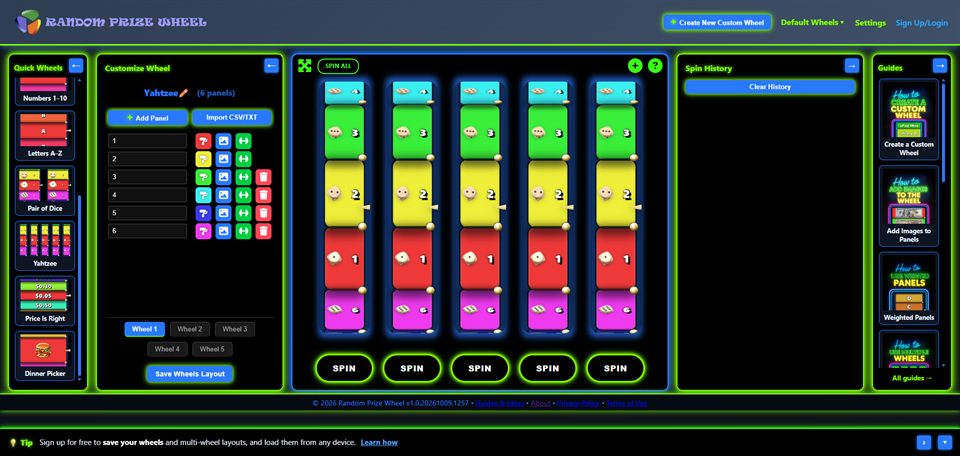Open the Default Wheels dropdown
The width and height of the screenshot is (960, 456).
tap(812, 22)
